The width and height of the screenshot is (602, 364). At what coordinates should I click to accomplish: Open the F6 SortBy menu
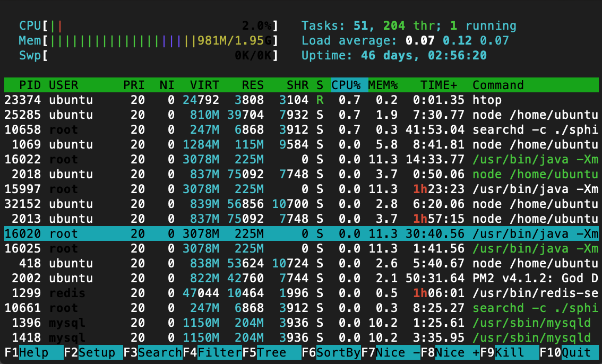point(331,352)
